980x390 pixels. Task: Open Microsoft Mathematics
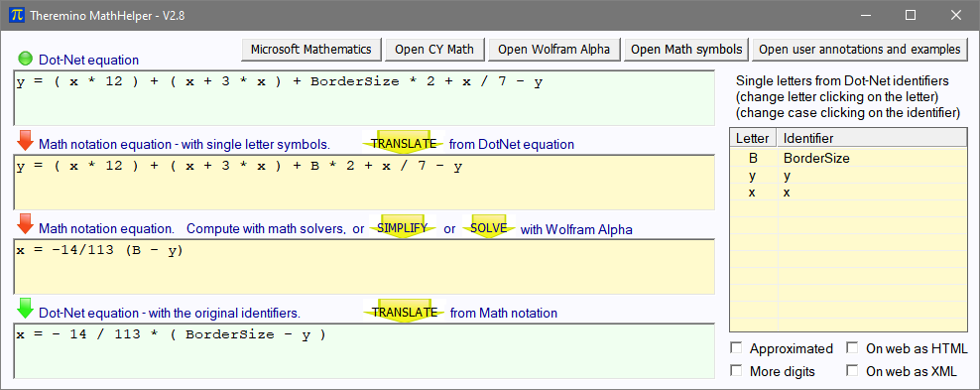(x=311, y=50)
